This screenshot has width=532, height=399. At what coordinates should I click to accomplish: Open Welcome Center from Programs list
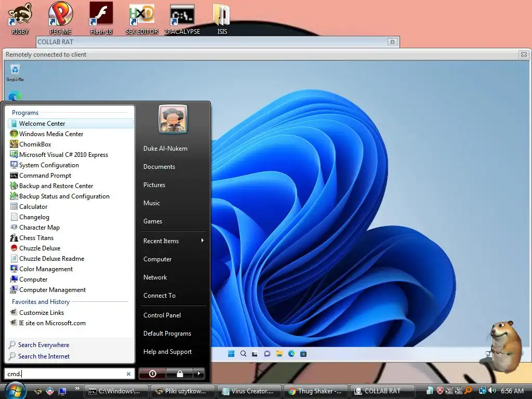[x=71, y=124]
